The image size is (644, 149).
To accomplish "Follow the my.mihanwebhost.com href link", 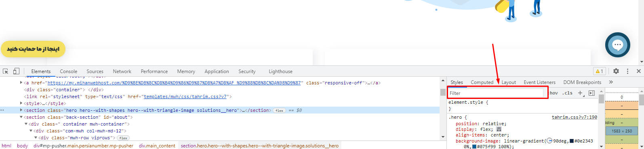I will click(x=174, y=83).
